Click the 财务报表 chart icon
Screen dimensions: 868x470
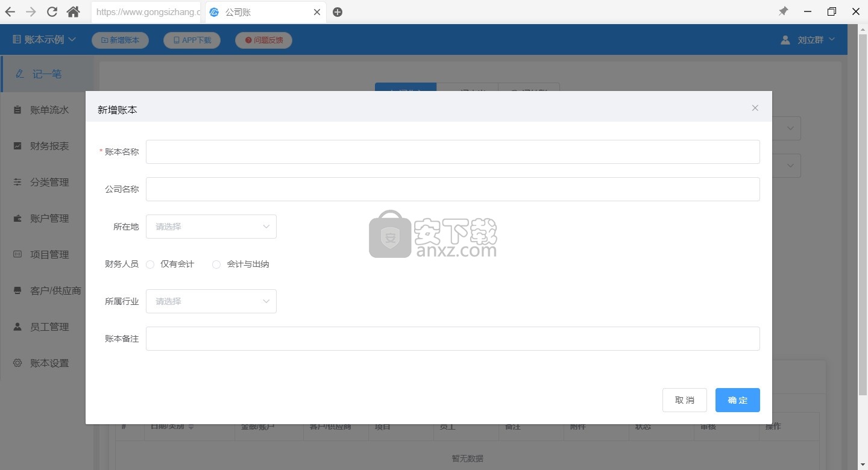pyautogui.click(x=17, y=146)
